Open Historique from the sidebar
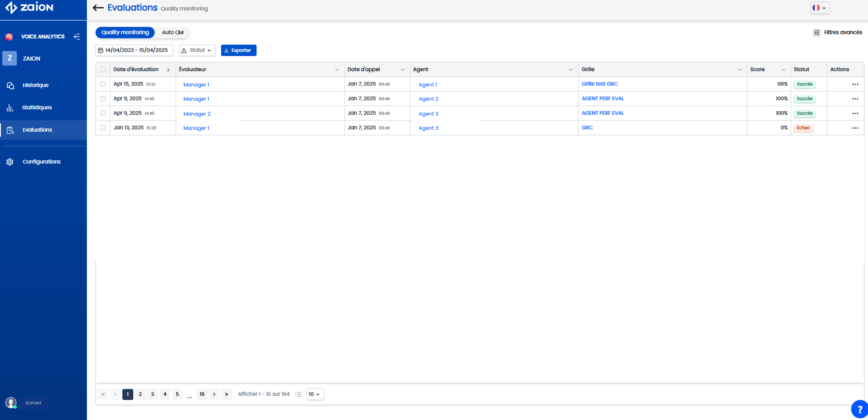Image resolution: width=868 pixels, height=420 pixels. point(35,85)
